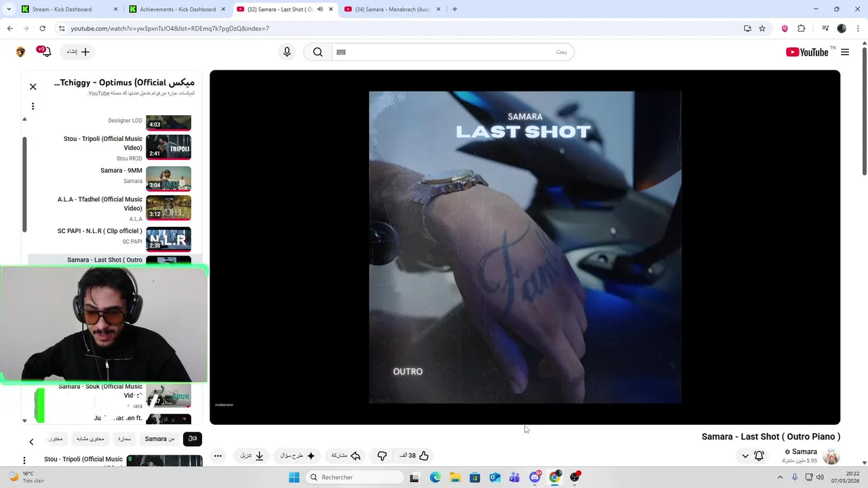Click the Brave-shield extension icon
Image resolution: width=868 pixels, height=488 pixels.
(785, 28)
